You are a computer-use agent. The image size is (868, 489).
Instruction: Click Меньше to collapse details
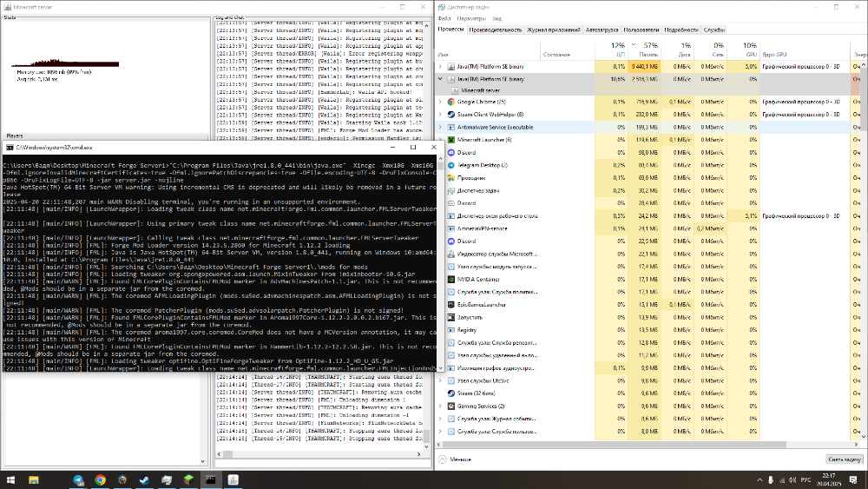coord(455,459)
